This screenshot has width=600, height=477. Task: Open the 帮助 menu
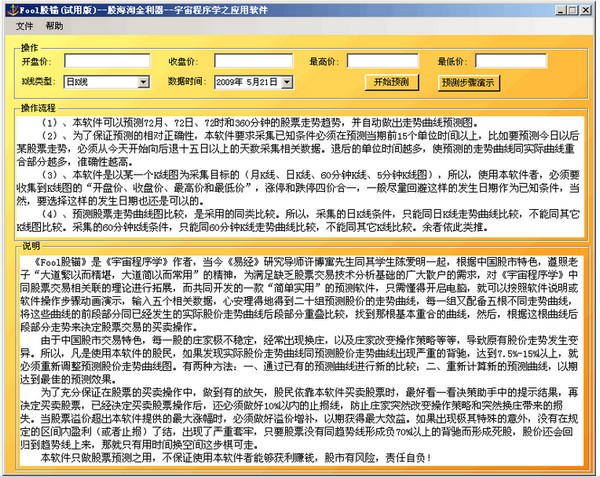54,26
